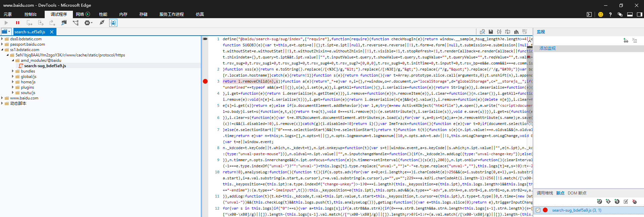Open the file picker folder dropdown
Screen dimensions: 644x217
coord(6,32)
